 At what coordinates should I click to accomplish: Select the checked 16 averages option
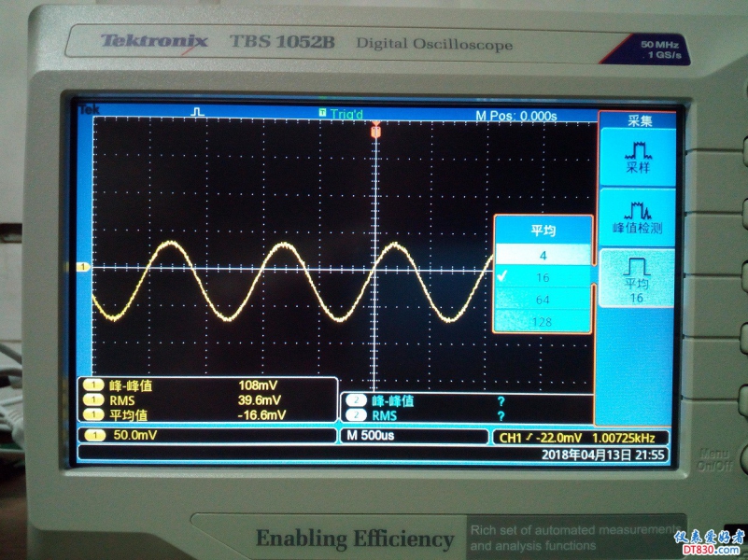543,277
